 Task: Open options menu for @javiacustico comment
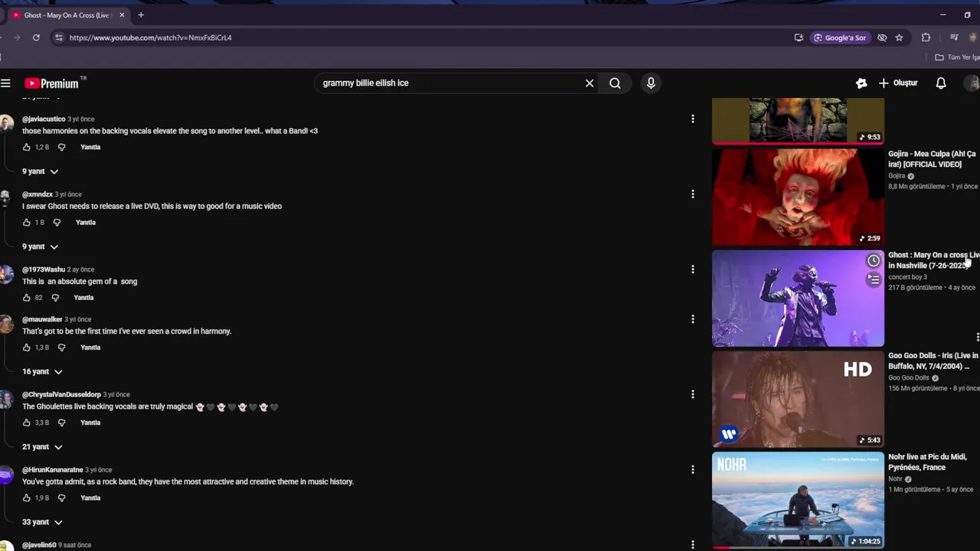[693, 119]
